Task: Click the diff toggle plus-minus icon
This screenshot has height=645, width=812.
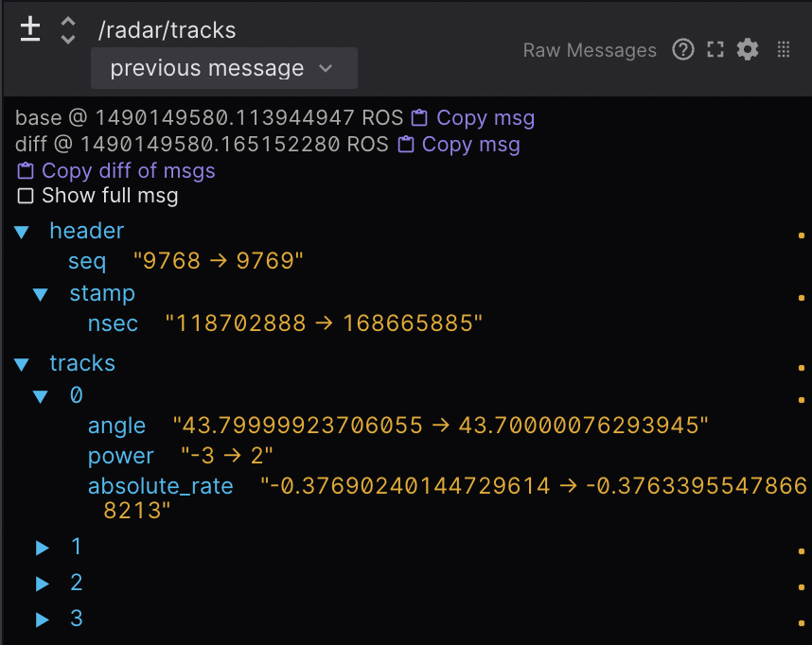Action: (x=30, y=29)
